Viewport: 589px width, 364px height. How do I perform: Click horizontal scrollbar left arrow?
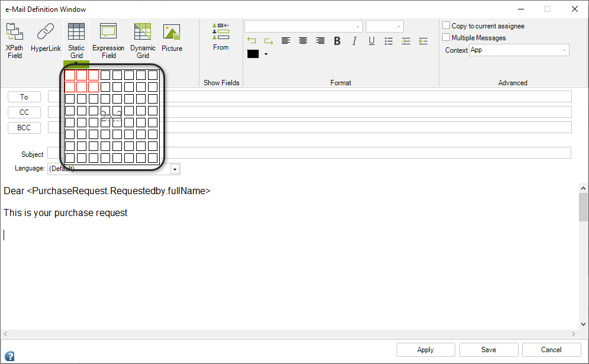click(5, 334)
